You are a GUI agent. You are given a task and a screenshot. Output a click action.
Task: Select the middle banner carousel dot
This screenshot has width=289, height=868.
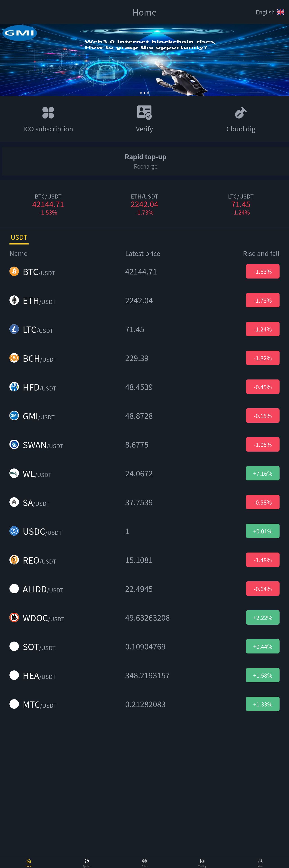144,93
